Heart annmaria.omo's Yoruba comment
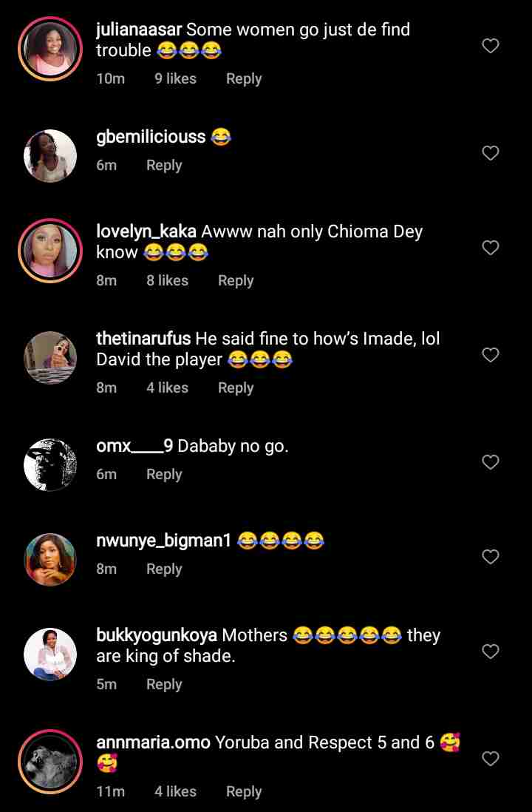This screenshot has width=532, height=812. pos(491,758)
